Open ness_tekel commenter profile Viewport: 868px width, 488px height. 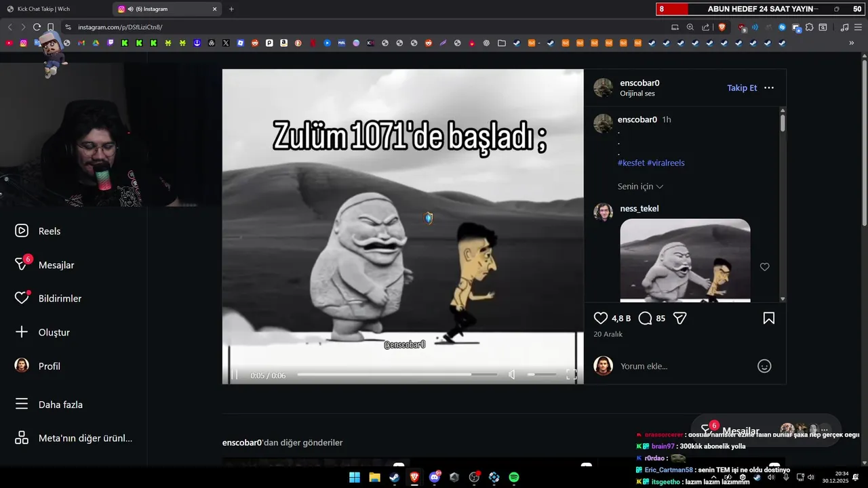639,209
